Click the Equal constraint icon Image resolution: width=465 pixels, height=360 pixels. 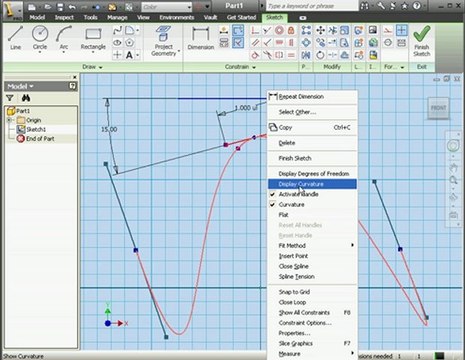click(291, 55)
